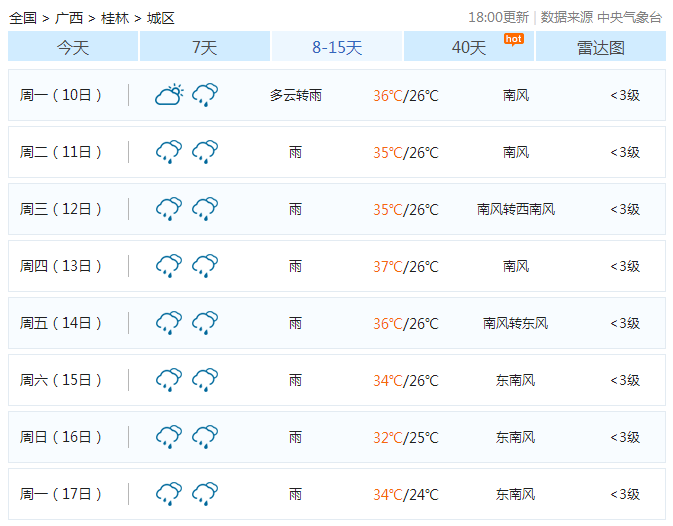Open the 广西 breadcrumb link
The width and height of the screenshot is (673, 526).
point(69,18)
